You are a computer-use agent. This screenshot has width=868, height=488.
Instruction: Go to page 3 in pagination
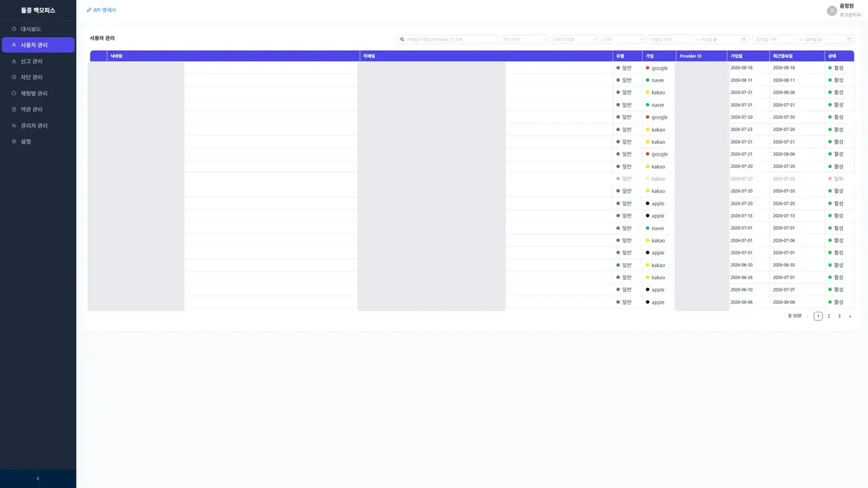[x=839, y=316]
